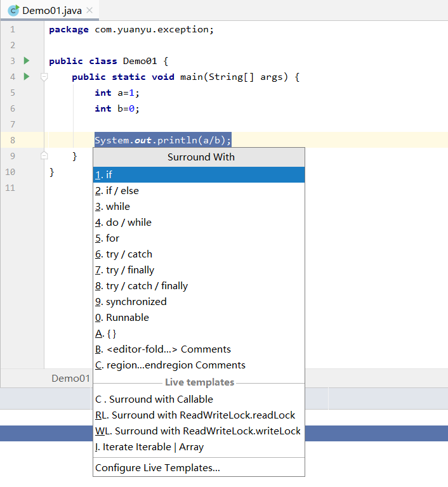Pick '5. for' in the popup
Image resolution: width=448 pixels, height=487 pixels.
tap(199, 238)
